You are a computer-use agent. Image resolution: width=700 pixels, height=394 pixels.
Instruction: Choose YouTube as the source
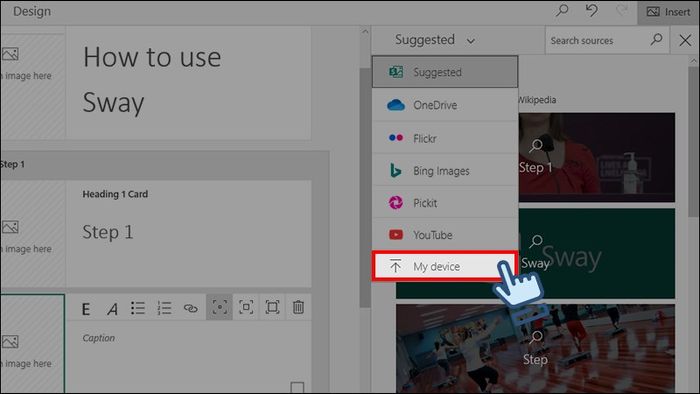[445, 235]
